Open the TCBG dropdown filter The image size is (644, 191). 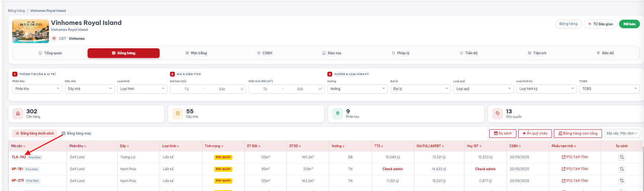[x=609, y=89]
